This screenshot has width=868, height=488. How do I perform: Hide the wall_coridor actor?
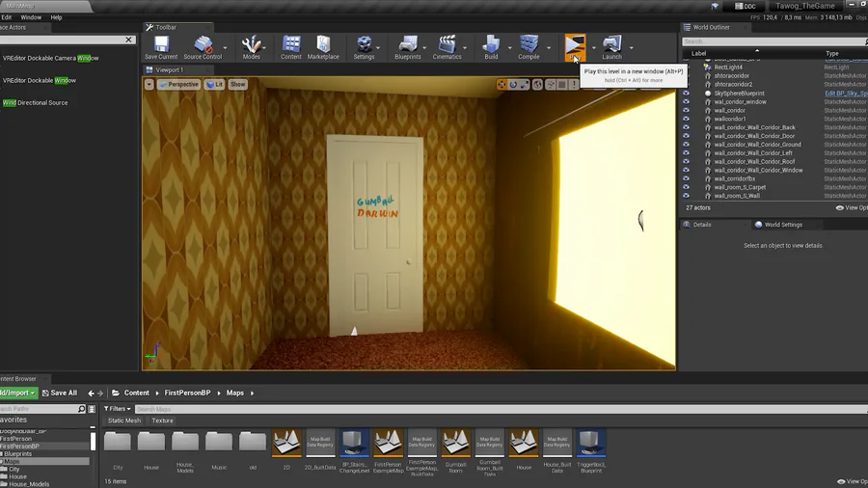(686, 111)
